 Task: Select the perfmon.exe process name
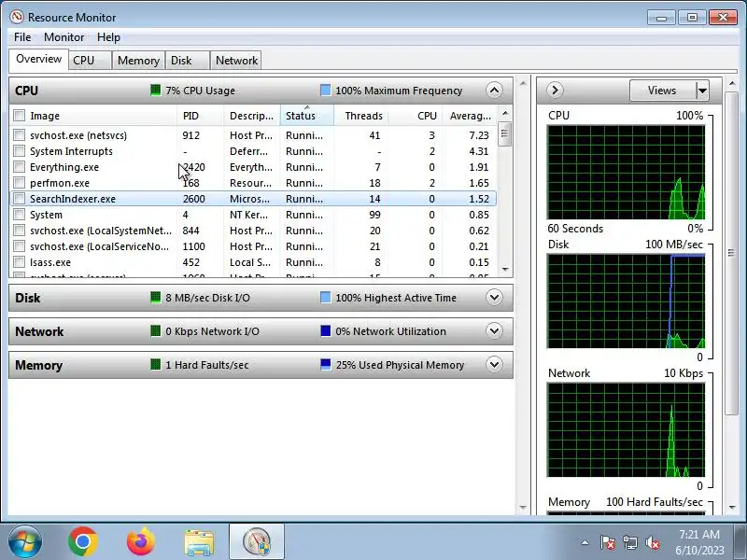tap(60, 183)
